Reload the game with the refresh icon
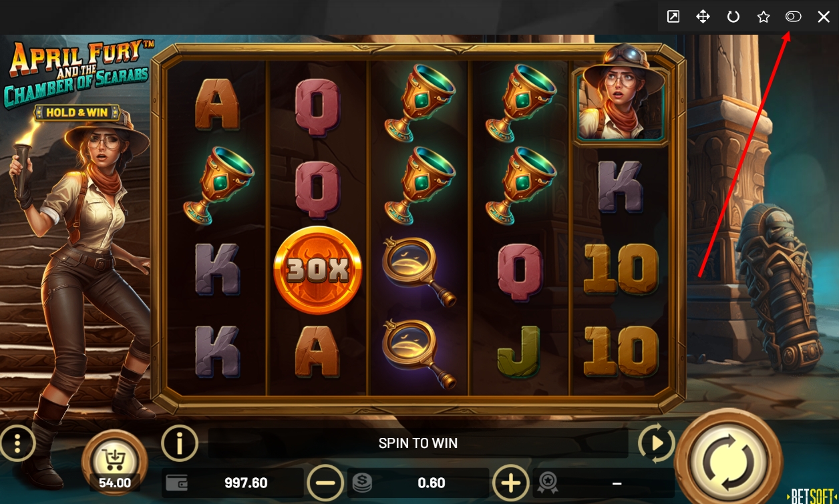 733,17
